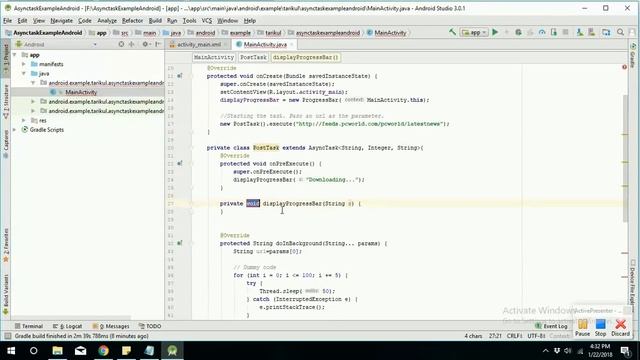The image size is (640, 360).
Task: Click the Debug app bug icon
Action: 518,32
